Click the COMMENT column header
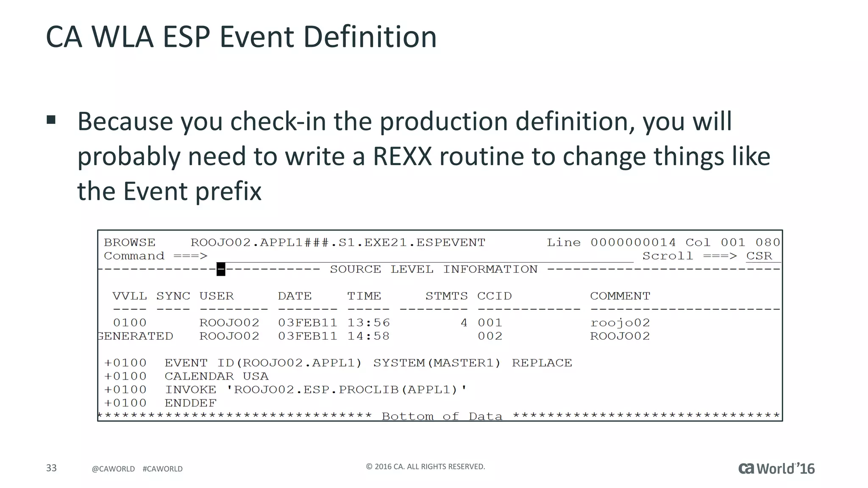The width and height of the screenshot is (868, 488). (620, 296)
